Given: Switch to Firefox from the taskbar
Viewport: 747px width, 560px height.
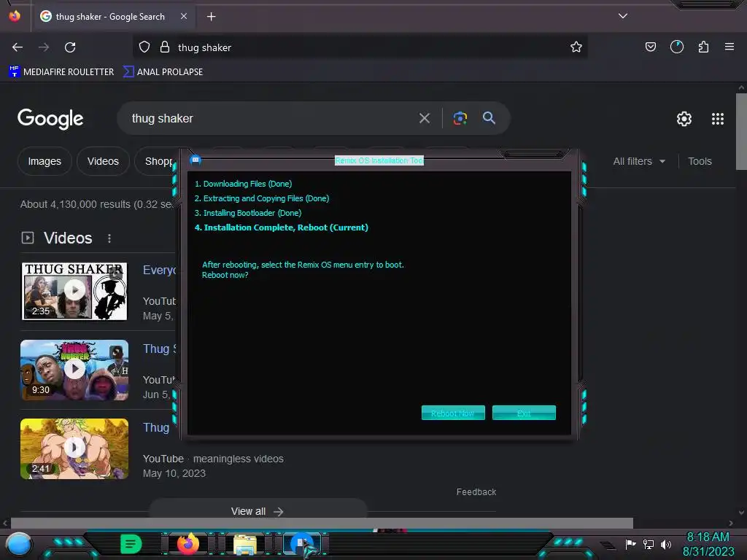Looking at the screenshot, I should pyautogui.click(x=187, y=544).
